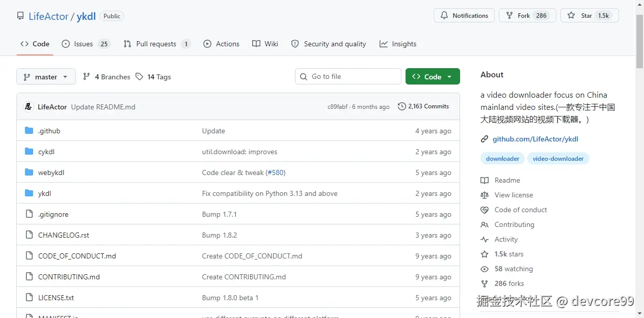This screenshot has width=644, height=318.
Task: Click the fork icon next to 286 forks
Action: point(485,283)
